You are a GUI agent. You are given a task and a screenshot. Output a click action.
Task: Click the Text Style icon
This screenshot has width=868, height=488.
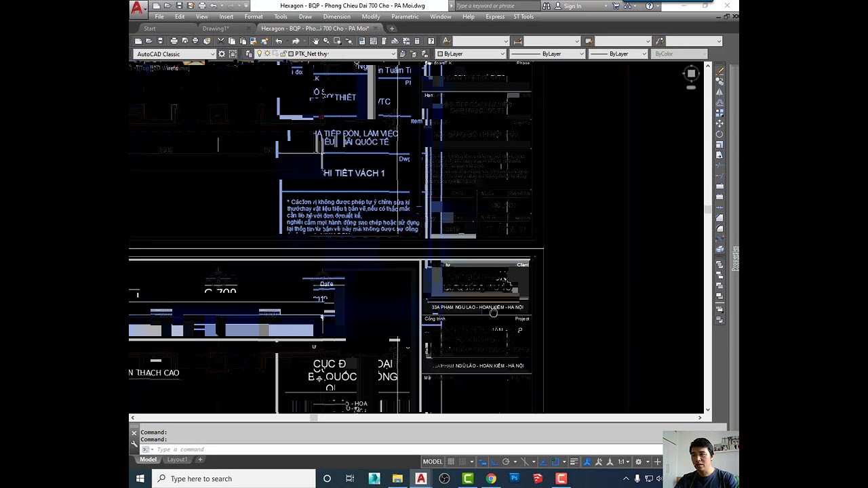(446, 41)
